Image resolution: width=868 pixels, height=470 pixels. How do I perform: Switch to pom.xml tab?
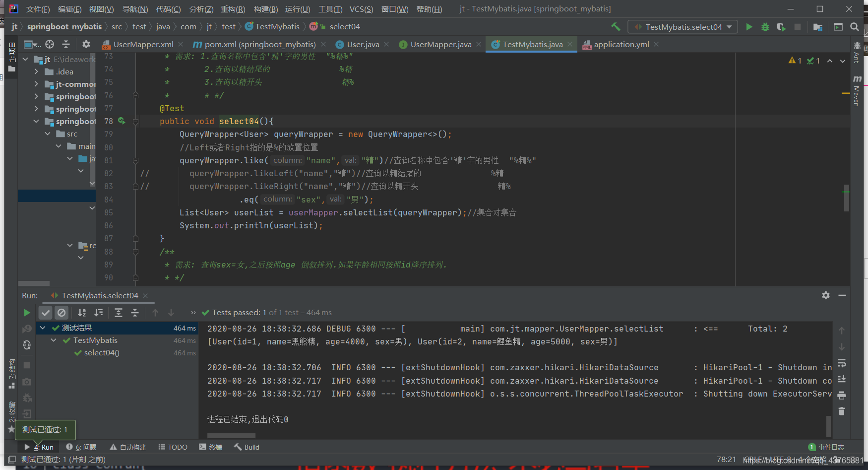pyautogui.click(x=260, y=44)
